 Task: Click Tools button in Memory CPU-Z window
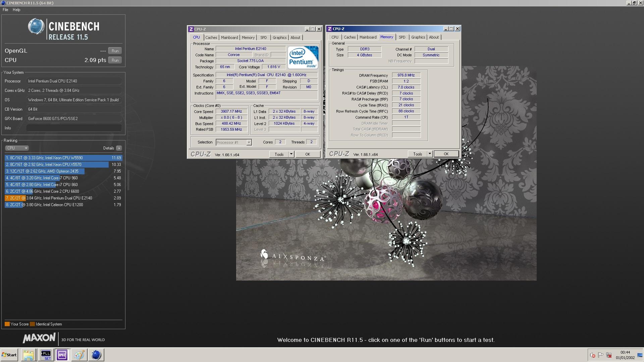click(418, 154)
